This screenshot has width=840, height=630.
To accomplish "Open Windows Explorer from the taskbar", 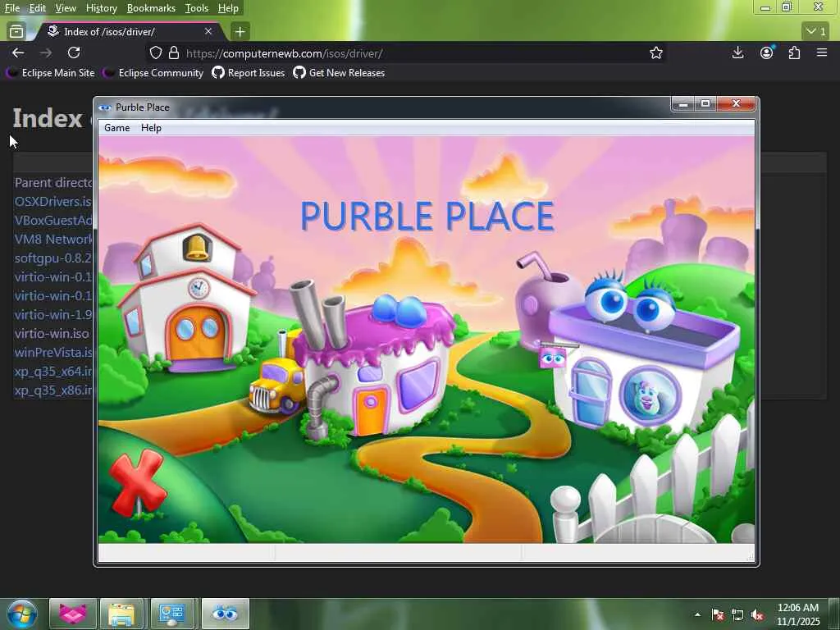I will [122, 614].
